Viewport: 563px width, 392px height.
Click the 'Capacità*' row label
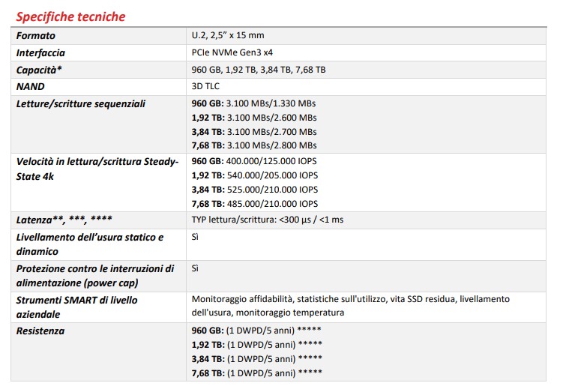[x=38, y=70]
